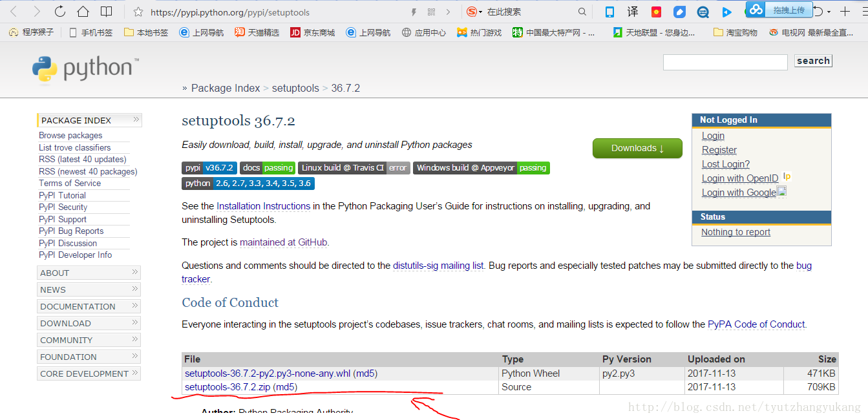The image size is (868, 420).
Task: Open the 中国最大特产网 bookmark
Action: tap(553, 32)
